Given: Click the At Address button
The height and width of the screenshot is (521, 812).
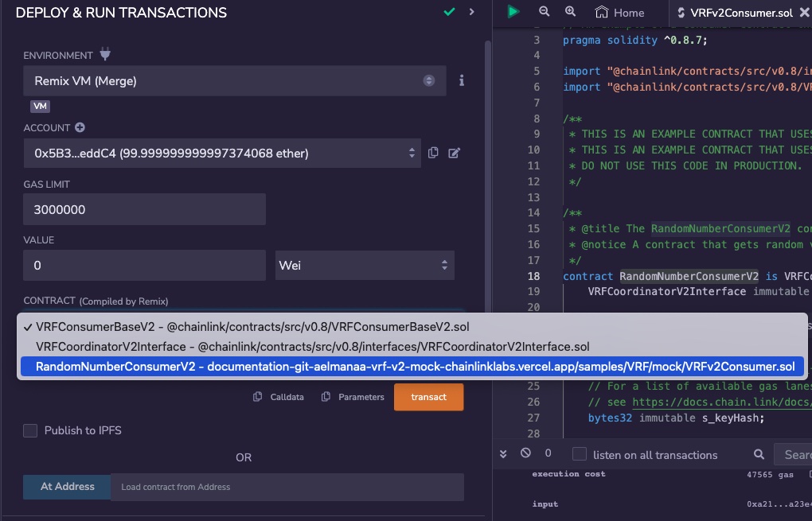Looking at the screenshot, I should pyautogui.click(x=68, y=487).
